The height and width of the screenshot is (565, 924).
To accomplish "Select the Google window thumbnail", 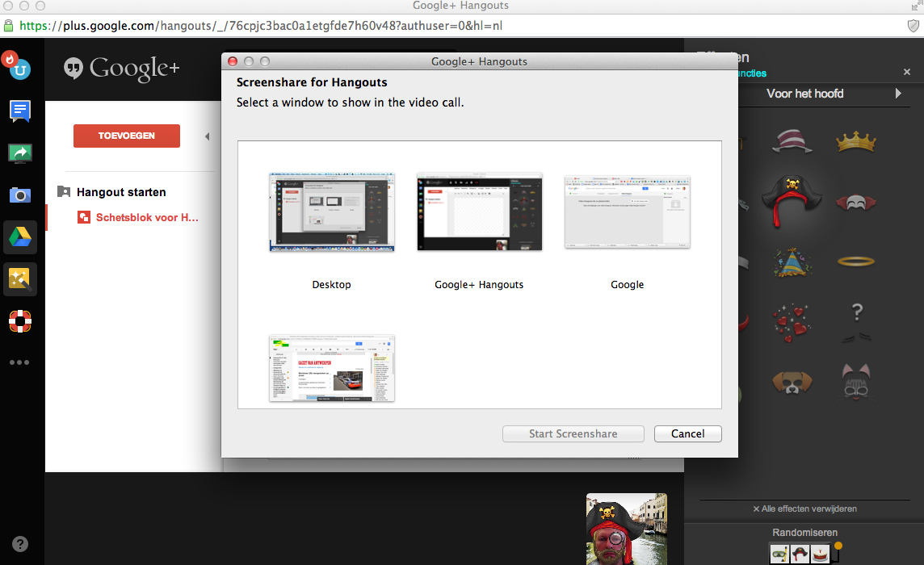I will pyautogui.click(x=627, y=212).
